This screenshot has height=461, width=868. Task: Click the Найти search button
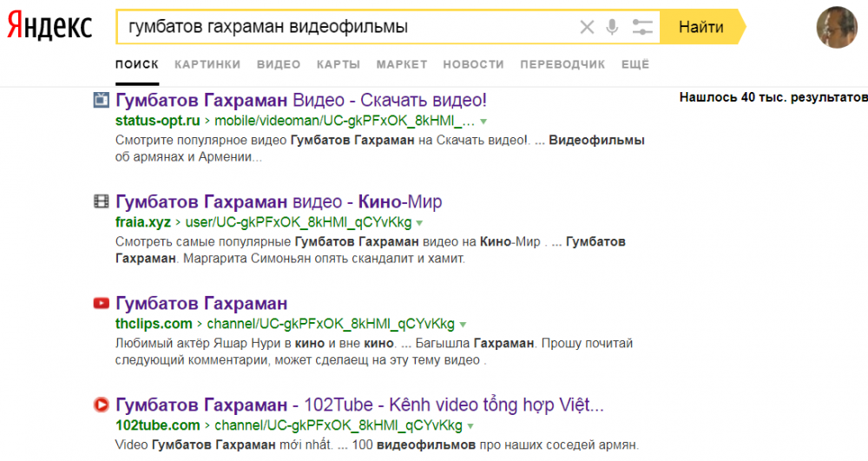(x=701, y=27)
